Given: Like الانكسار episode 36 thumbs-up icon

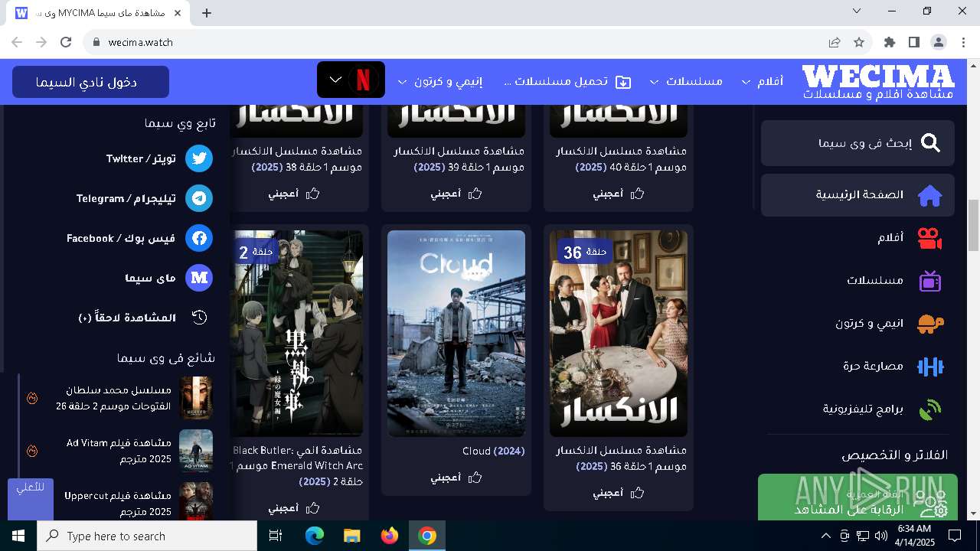Looking at the screenshot, I should pyautogui.click(x=638, y=493).
